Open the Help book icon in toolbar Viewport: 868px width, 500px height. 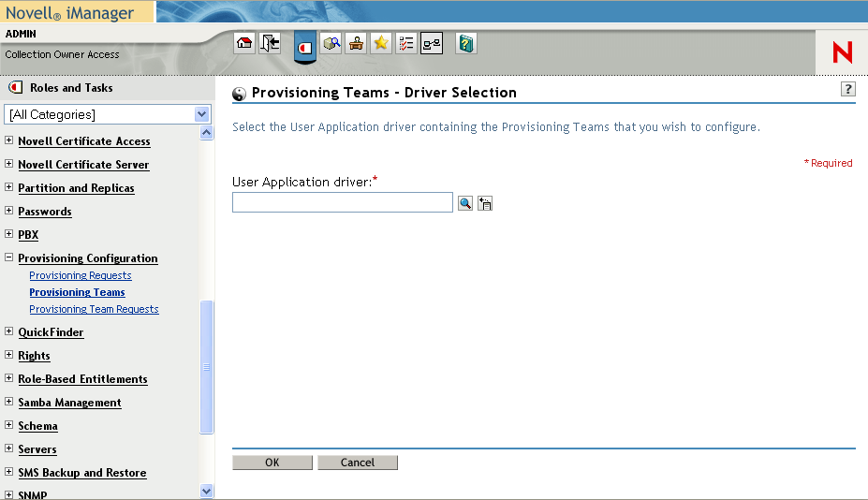tap(466, 43)
